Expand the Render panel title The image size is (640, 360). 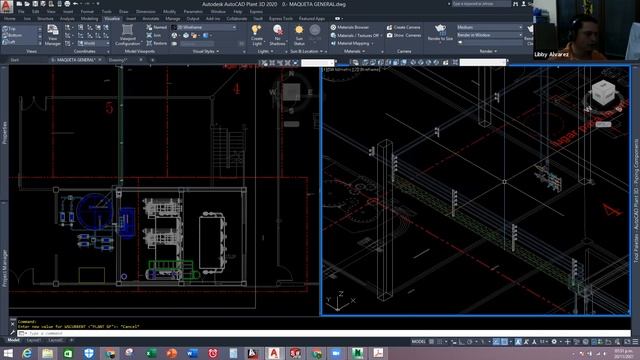point(488,51)
